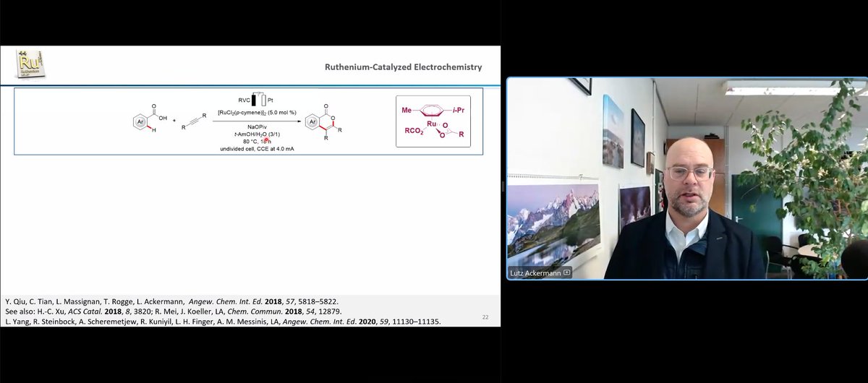Click the slide title 'Ruthenium-Catalyzed Electrochemistry'
Image resolution: width=868 pixels, height=383 pixels.
tap(404, 67)
